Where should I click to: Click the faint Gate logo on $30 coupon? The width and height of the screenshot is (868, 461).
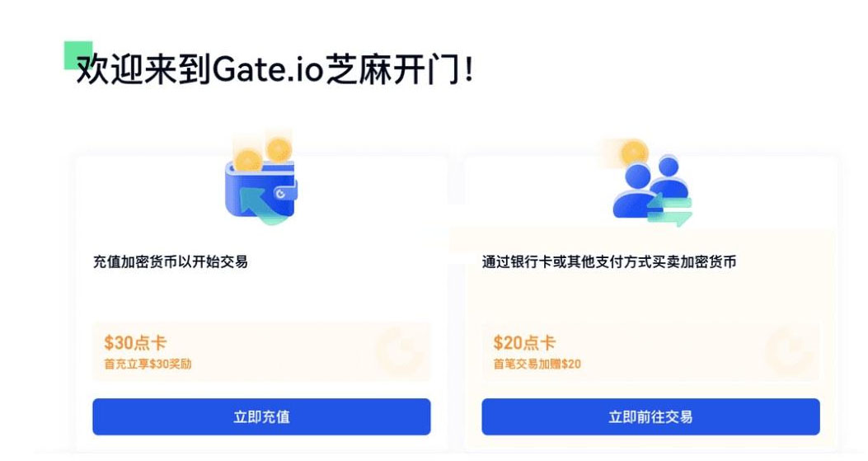tap(399, 351)
